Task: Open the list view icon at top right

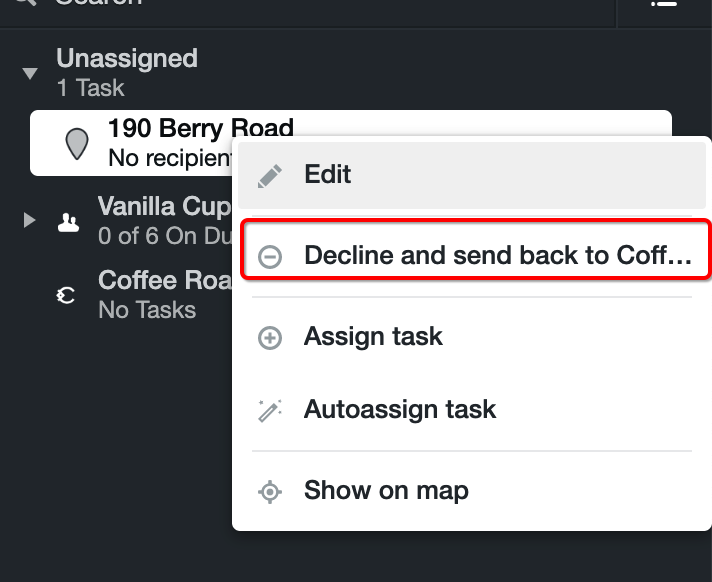Action: coord(663,4)
